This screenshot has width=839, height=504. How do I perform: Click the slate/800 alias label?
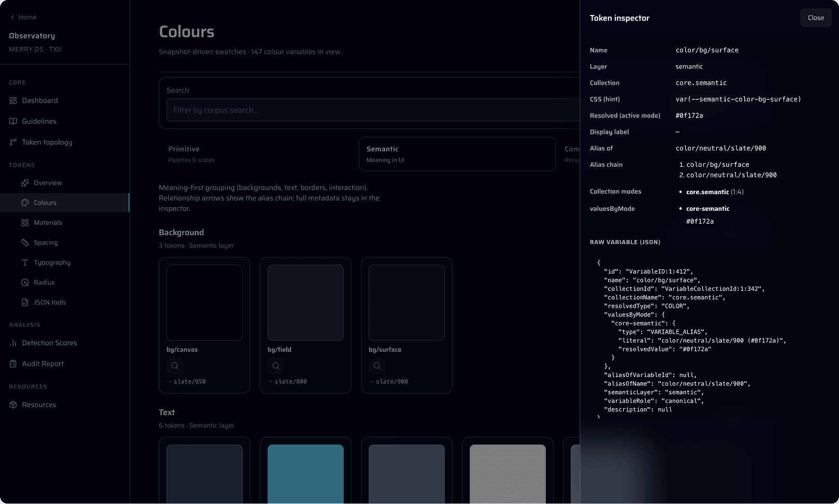click(291, 382)
